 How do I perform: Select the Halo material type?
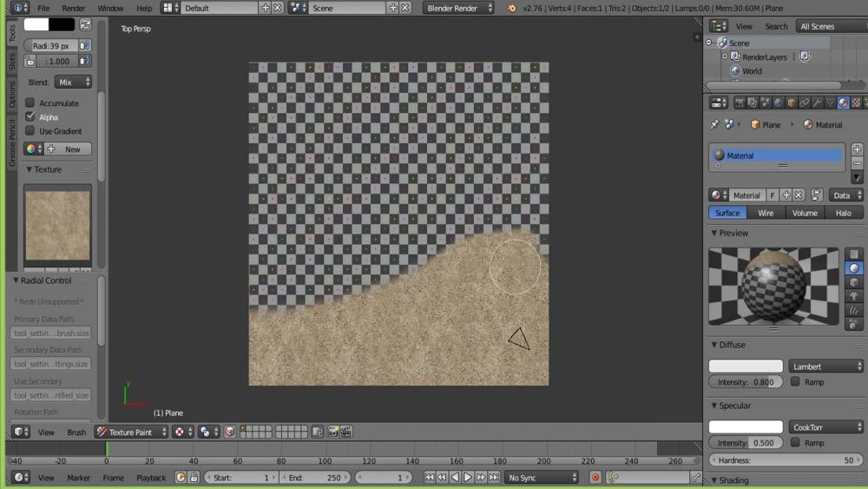point(843,213)
